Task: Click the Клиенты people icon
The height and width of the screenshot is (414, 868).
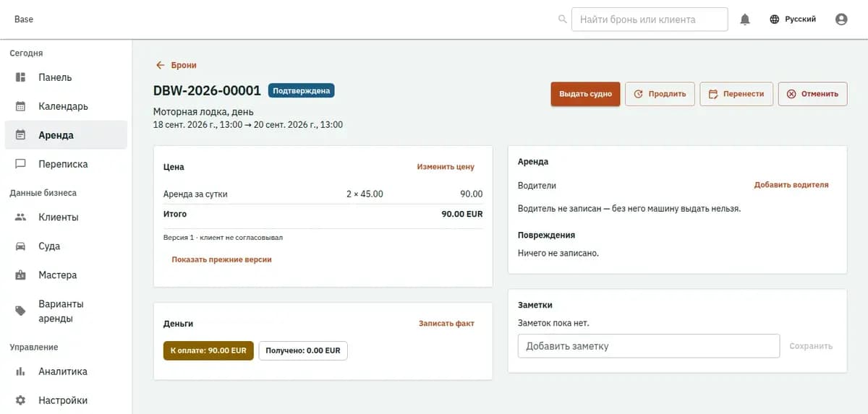Action: 21,217
